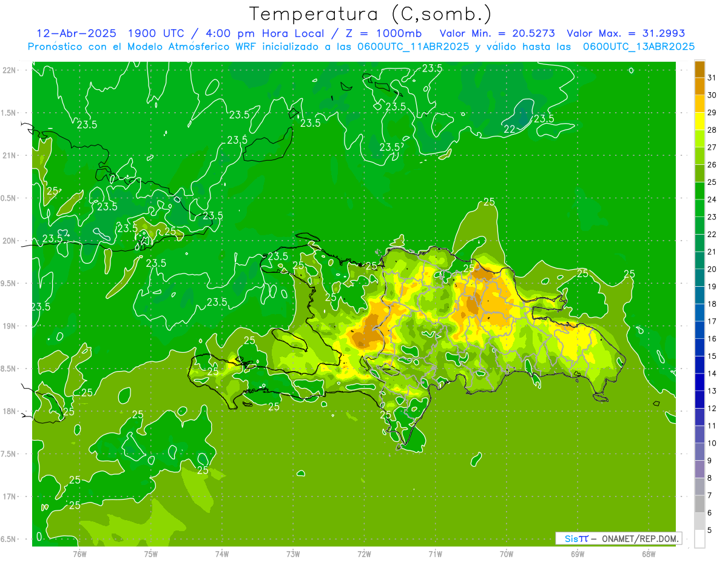Image resolution: width=728 pixels, height=562 pixels.
Task: Click the "70W" longitude label
Action: (x=506, y=554)
